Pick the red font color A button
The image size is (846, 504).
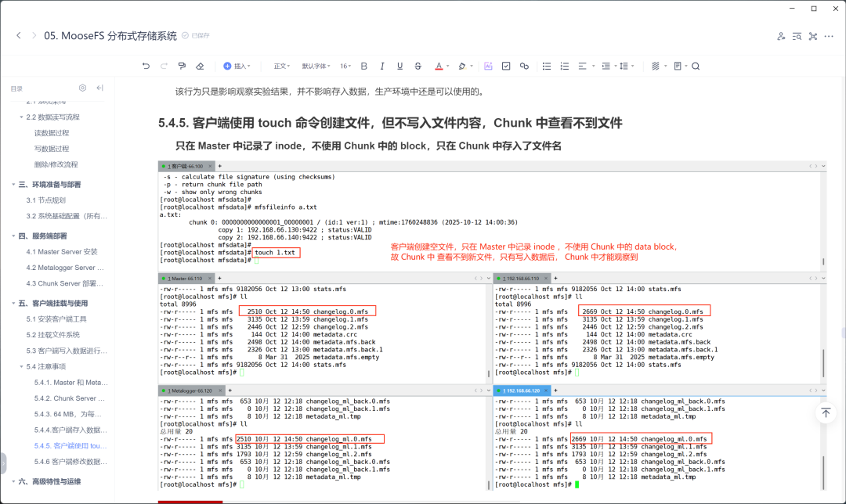click(439, 66)
